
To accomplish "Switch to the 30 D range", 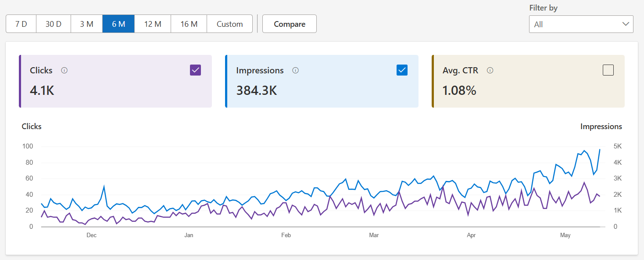I will click(x=54, y=24).
